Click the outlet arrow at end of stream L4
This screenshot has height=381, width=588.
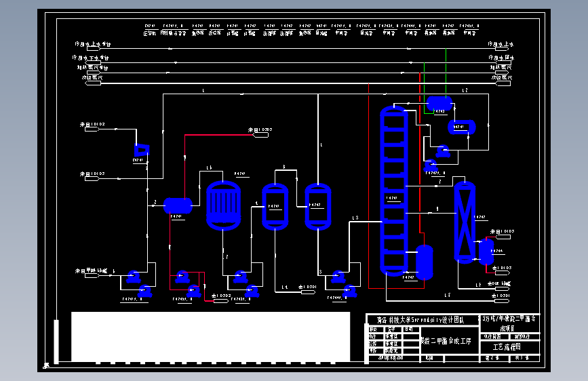(x=308, y=292)
